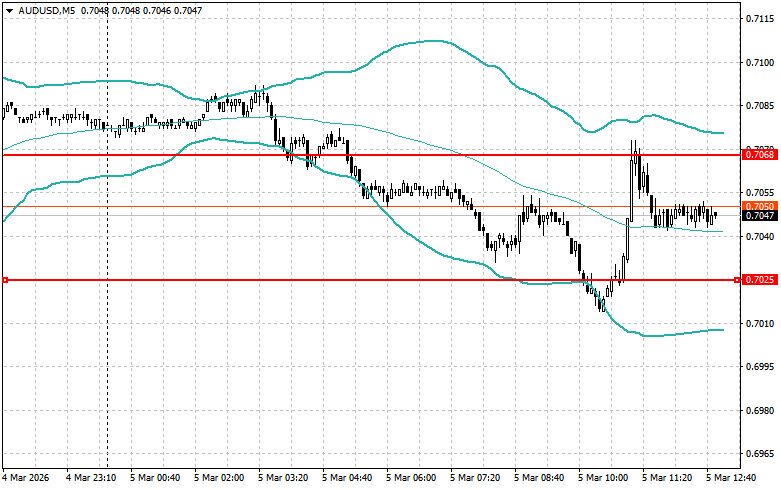Click the AUDUSD,M5 chart title text

(48, 10)
